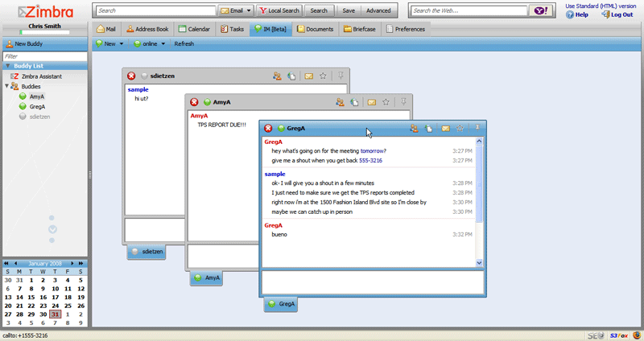Click the copy icon in sdietzen chat
Viewport: 644px width, 341px height.
pos(291,76)
